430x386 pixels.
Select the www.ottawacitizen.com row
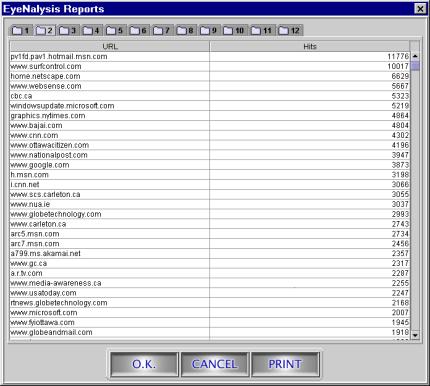tap(210, 145)
